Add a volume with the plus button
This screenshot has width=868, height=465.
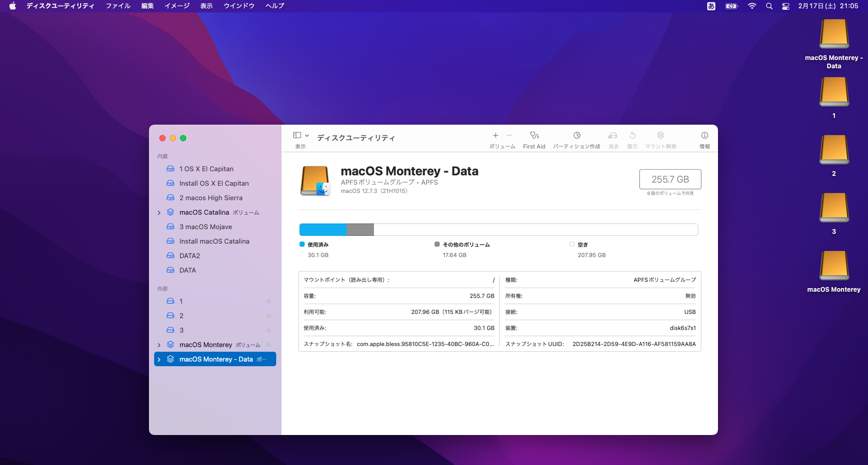pos(496,136)
